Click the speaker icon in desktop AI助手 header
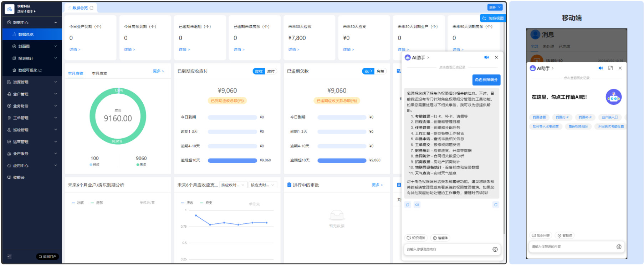 [486, 57]
